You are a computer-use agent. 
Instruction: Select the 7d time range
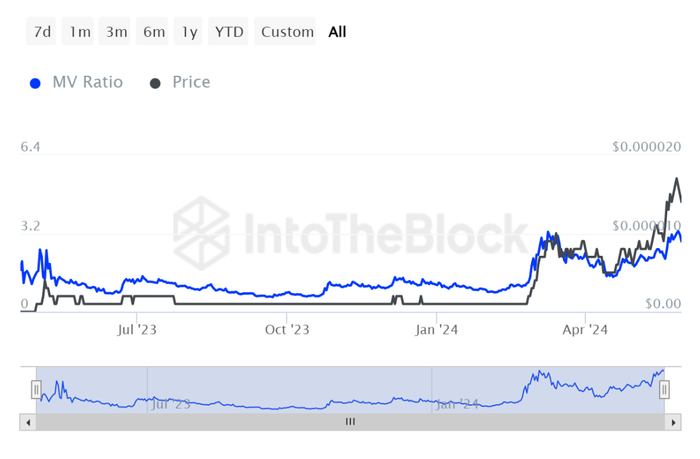click(x=41, y=31)
